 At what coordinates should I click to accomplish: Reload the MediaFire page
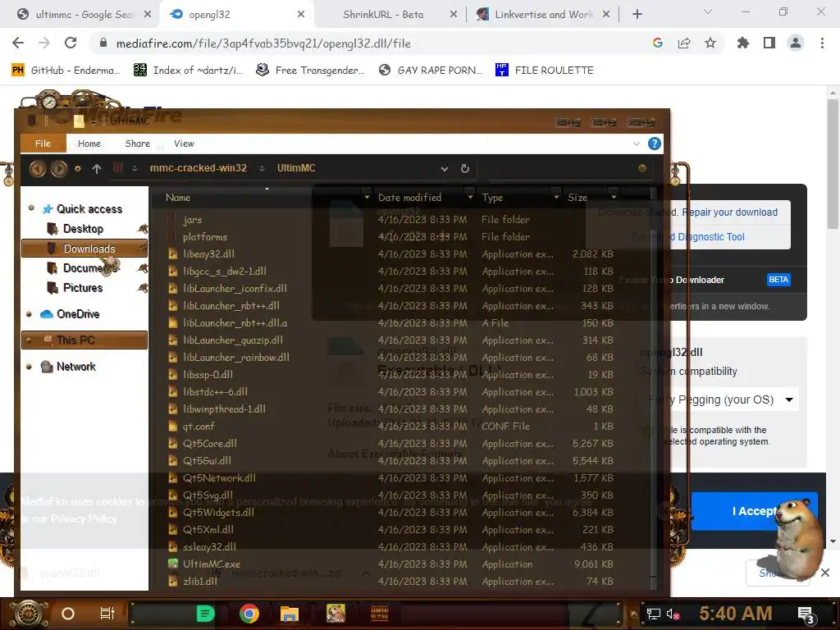tap(71, 43)
